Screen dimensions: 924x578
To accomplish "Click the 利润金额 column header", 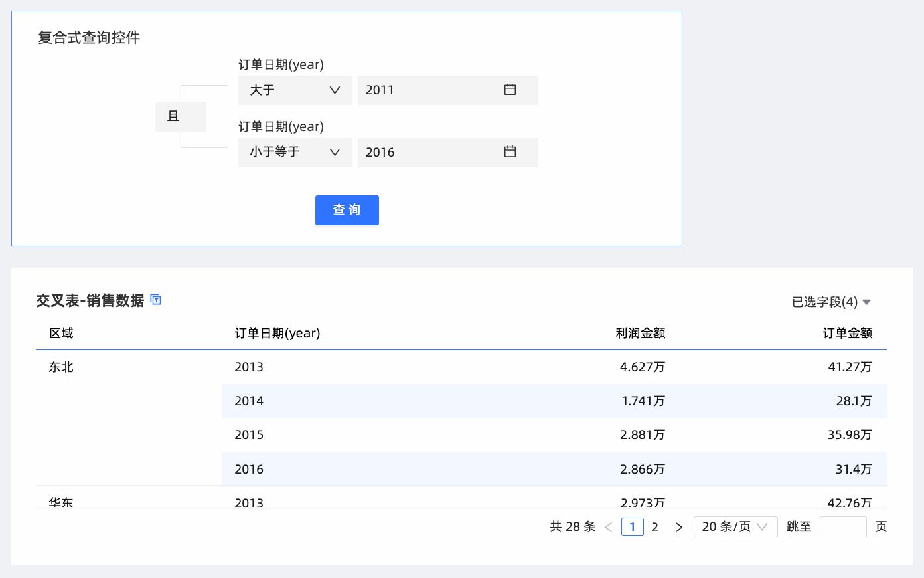I will pyautogui.click(x=640, y=333).
